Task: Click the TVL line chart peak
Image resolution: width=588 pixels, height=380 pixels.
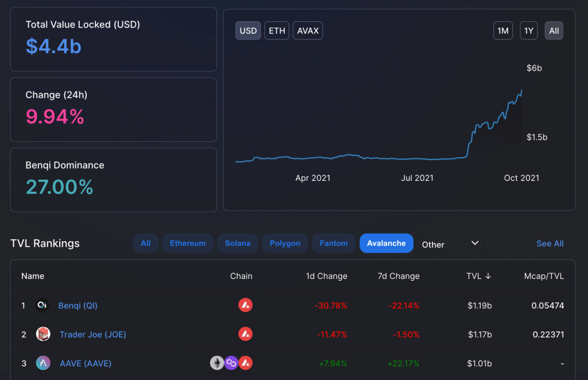Action: (521, 90)
